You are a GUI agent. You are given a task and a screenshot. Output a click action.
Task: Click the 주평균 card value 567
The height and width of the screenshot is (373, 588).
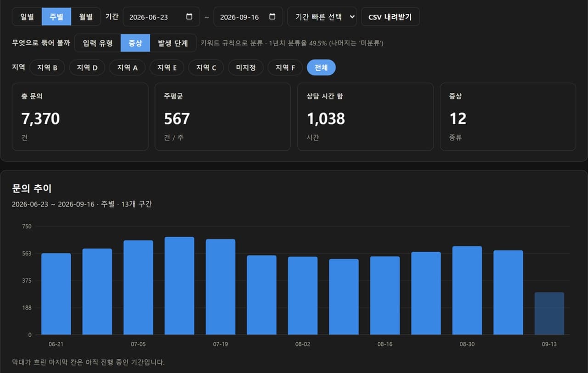point(177,119)
